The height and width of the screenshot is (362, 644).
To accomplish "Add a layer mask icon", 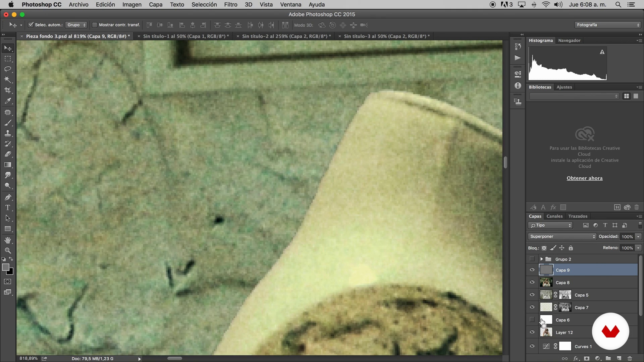I will pos(587,358).
